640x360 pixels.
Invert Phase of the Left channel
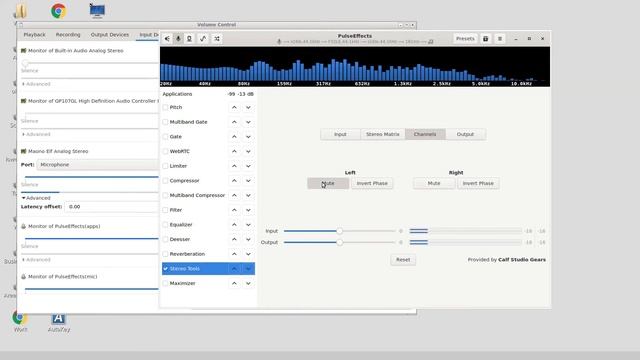372,183
